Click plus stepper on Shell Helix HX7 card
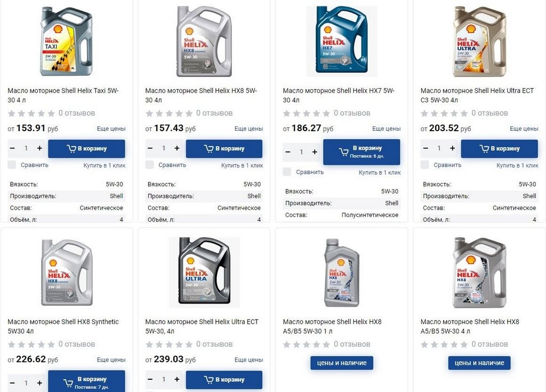This screenshot has width=546, height=392. 315,152
